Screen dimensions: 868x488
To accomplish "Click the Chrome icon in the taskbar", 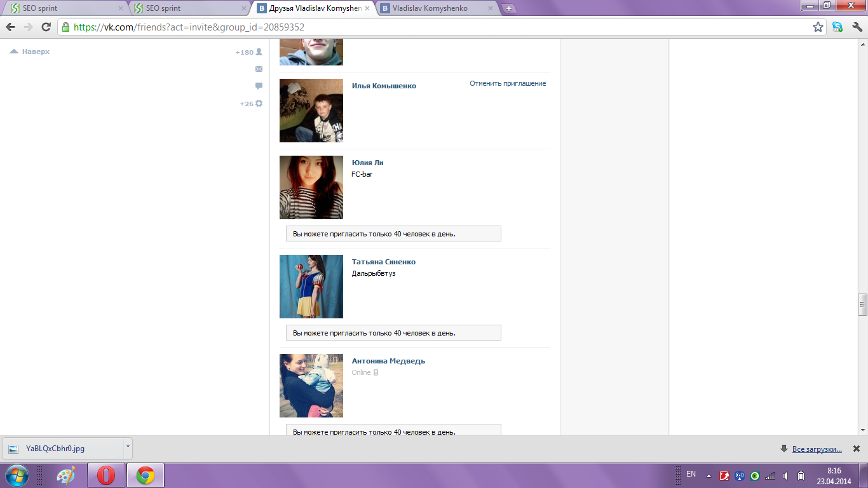I will pyautogui.click(x=146, y=475).
